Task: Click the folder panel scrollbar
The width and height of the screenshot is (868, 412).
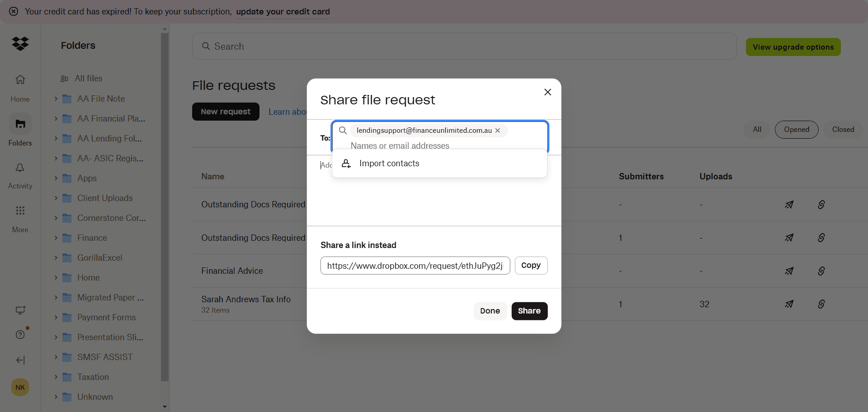Action: tap(165, 207)
